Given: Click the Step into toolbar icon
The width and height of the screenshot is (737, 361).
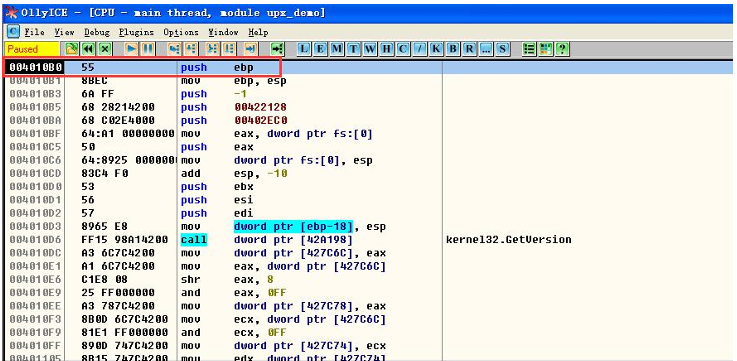Looking at the screenshot, I should click(174, 49).
